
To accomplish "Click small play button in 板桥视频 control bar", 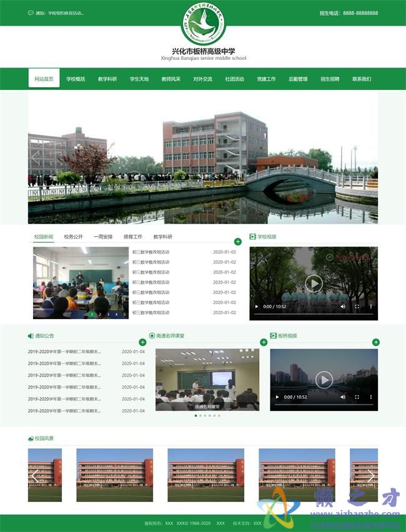I will (x=277, y=397).
